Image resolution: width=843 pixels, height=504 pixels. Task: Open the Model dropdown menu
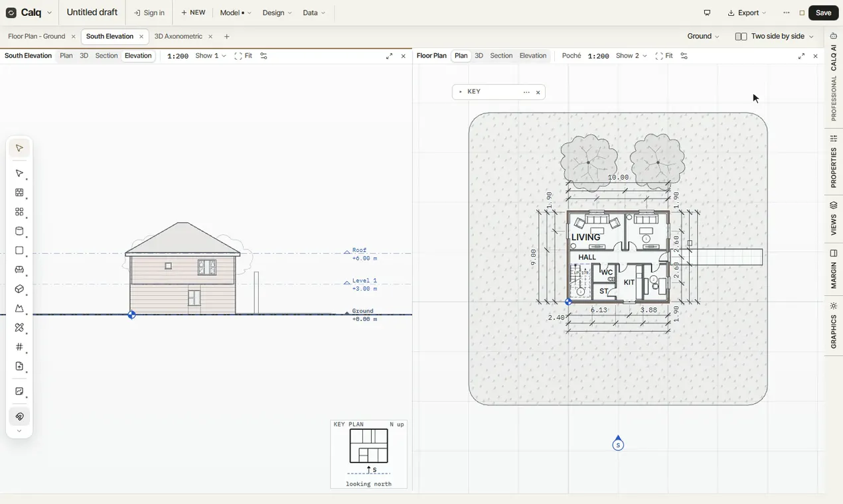click(236, 13)
